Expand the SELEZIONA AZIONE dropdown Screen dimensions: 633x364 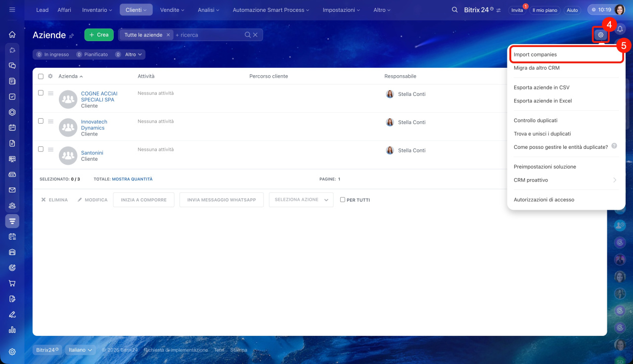[x=301, y=200]
